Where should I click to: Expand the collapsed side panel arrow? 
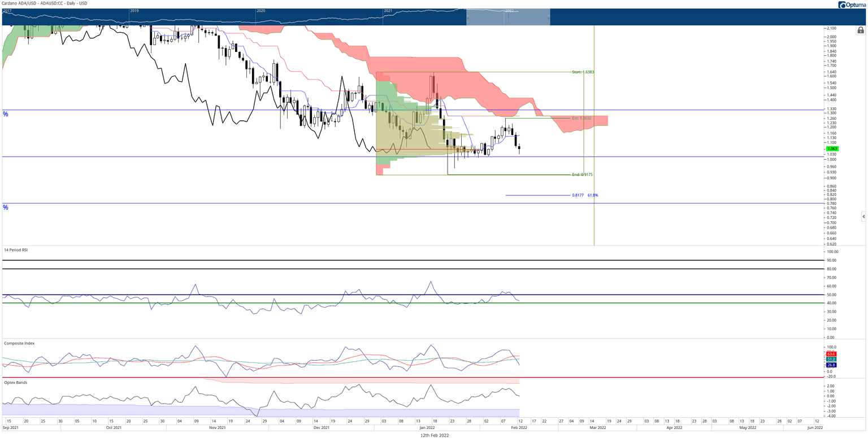pos(863,216)
